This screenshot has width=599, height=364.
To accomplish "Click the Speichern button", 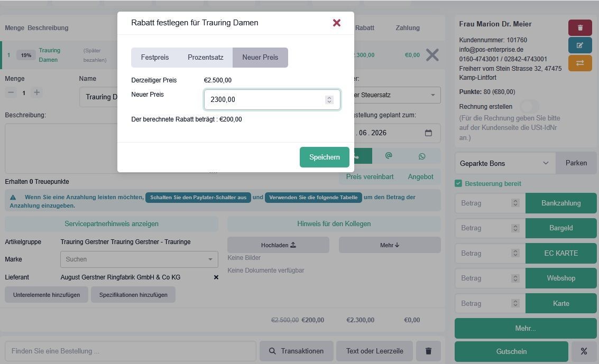I will (324, 157).
